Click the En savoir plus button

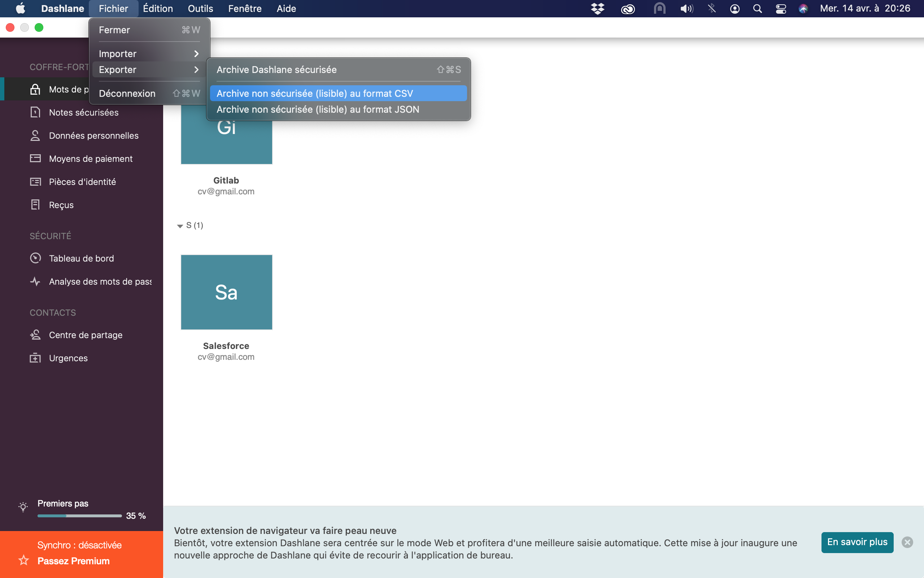point(857,542)
